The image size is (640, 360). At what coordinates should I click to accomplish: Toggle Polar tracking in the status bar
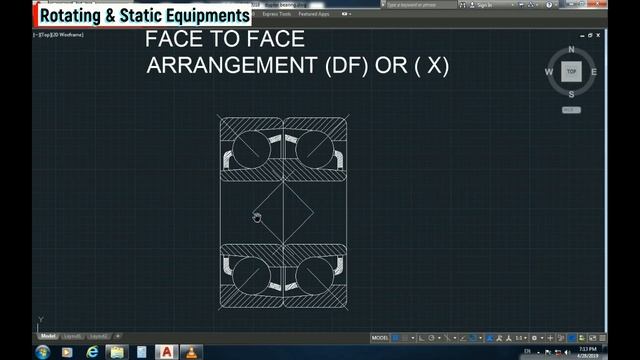pos(431,338)
